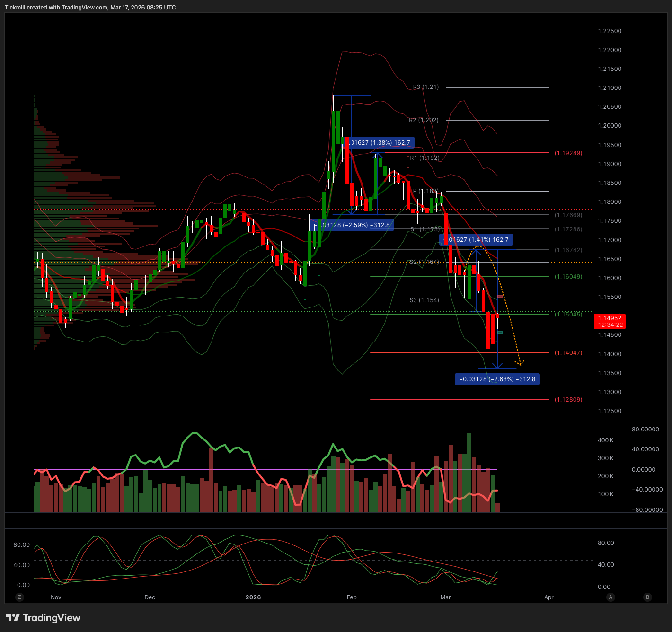Click the orange projected arrow tip

tap(521, 364)
